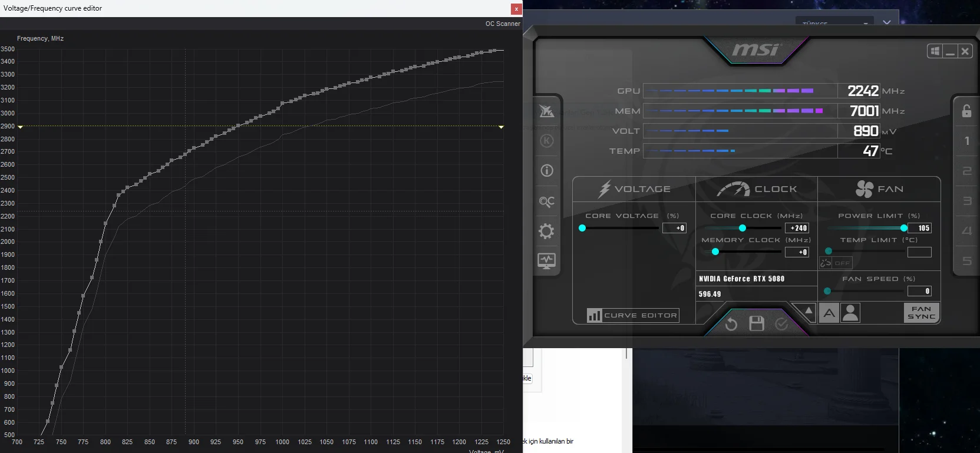This screenshot has width=980, height=453.
Task: Click the OC Scanner link in curve editor
Action: pos(503,24)
